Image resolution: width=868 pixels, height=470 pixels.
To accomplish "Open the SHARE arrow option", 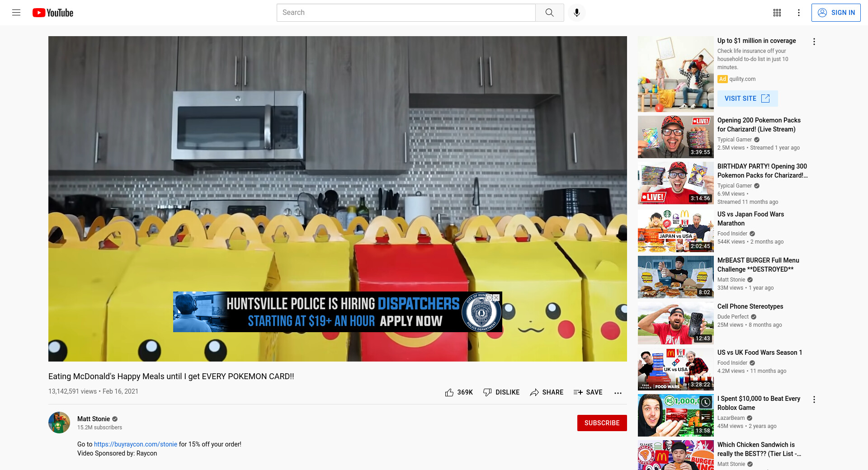I will [547, 392].
